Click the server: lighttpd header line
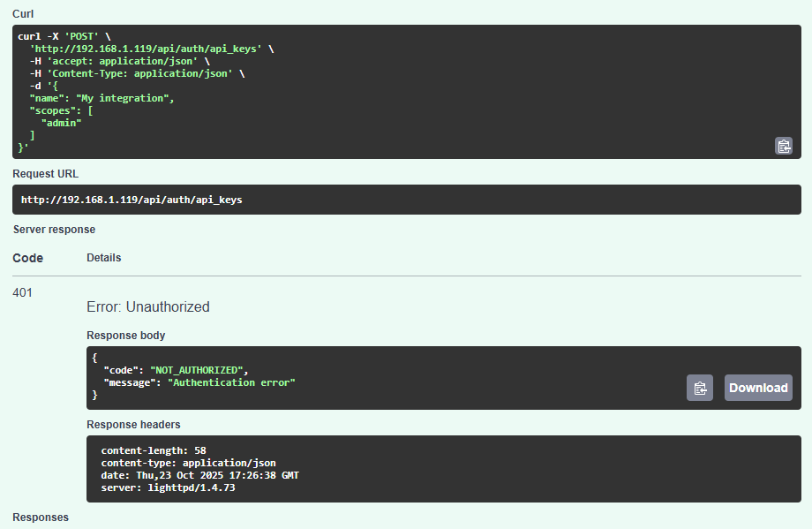 click(x=168, y=487)
